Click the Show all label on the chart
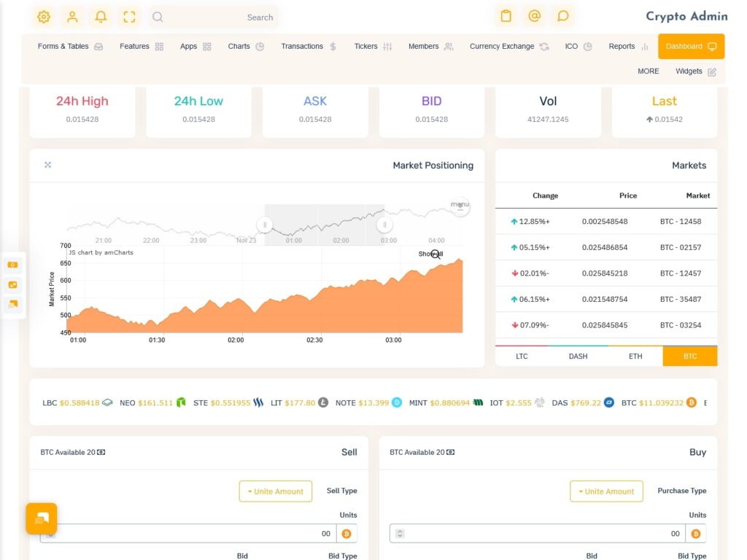747x560 pixels. coord(430,254)
